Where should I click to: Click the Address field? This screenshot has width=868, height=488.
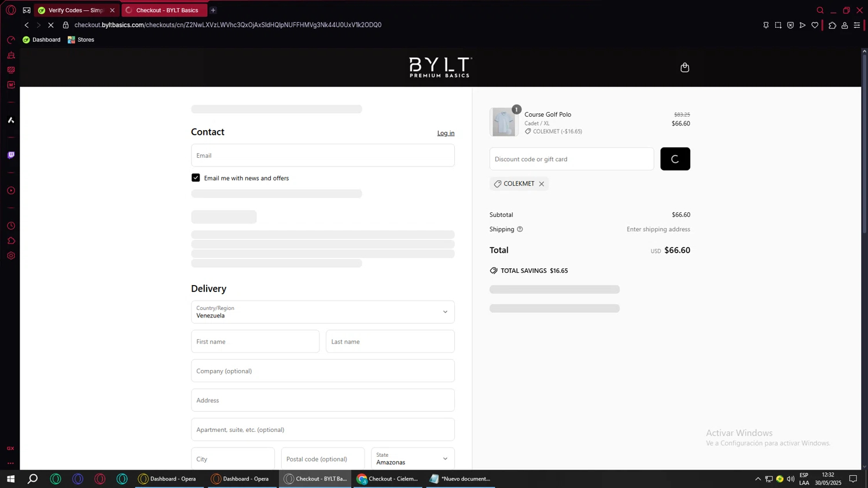click(x=323, y=400)
